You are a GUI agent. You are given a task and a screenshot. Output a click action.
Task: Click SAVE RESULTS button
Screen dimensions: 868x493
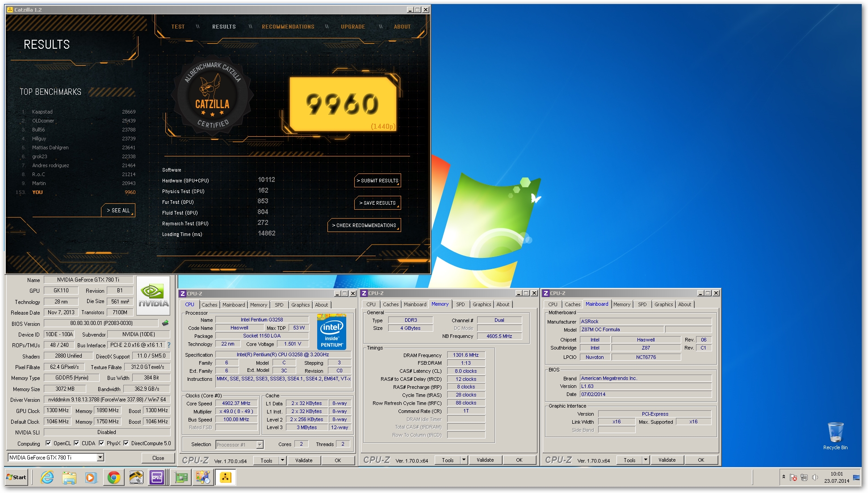click(x=377, y=203)
